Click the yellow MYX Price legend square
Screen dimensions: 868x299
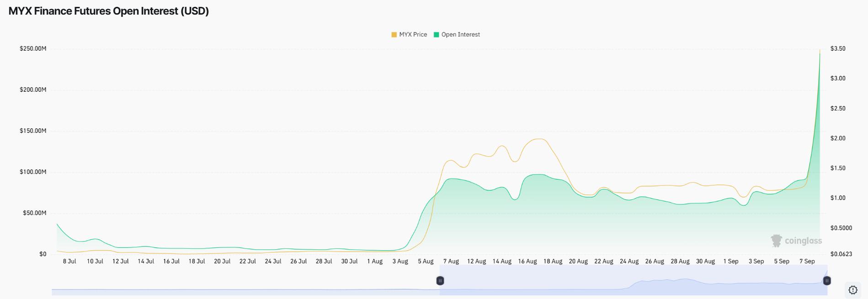coord(394,35)
